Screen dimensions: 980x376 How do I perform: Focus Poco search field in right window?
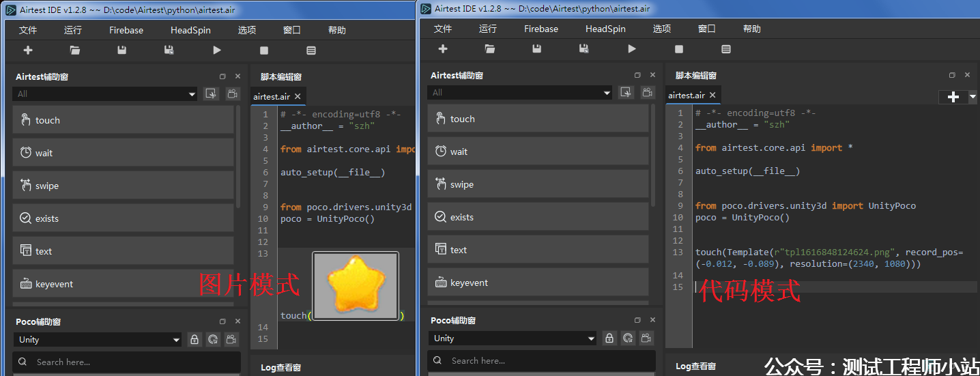542,361
